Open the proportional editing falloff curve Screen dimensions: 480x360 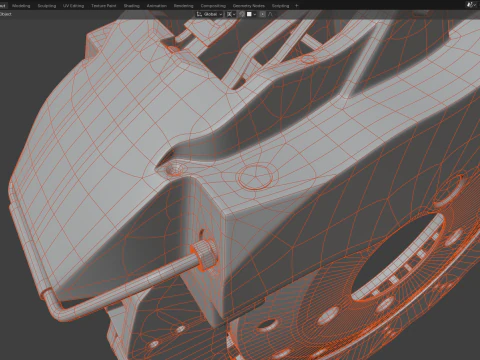[x=270, y=14]
